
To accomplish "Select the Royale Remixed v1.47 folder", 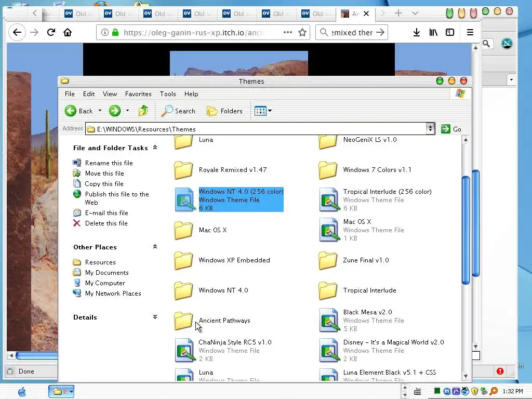I will (x=220, y=170).
